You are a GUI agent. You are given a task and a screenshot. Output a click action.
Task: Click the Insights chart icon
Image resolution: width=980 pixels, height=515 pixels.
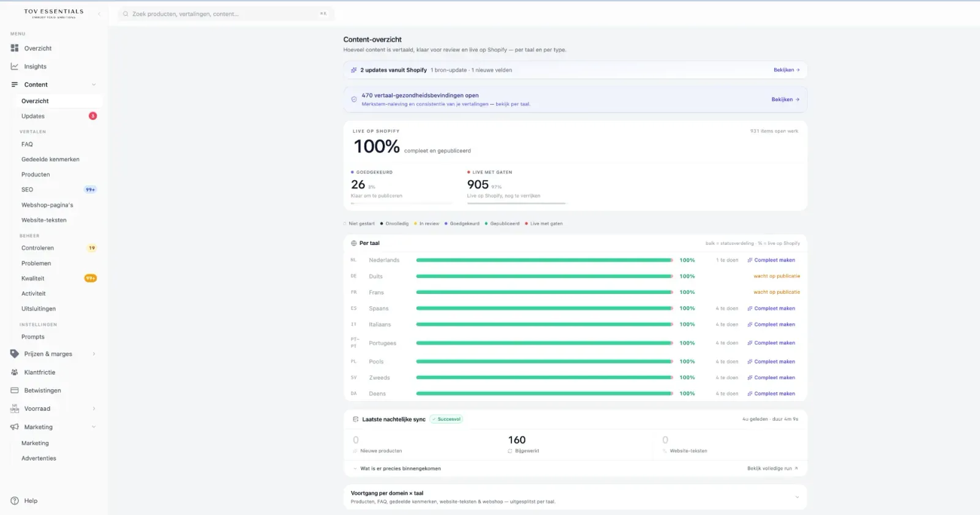15,66
